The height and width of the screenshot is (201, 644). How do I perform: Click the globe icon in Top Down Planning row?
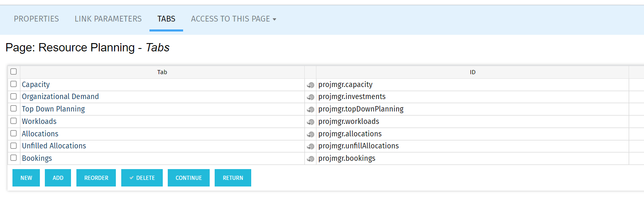coord(310,109)
